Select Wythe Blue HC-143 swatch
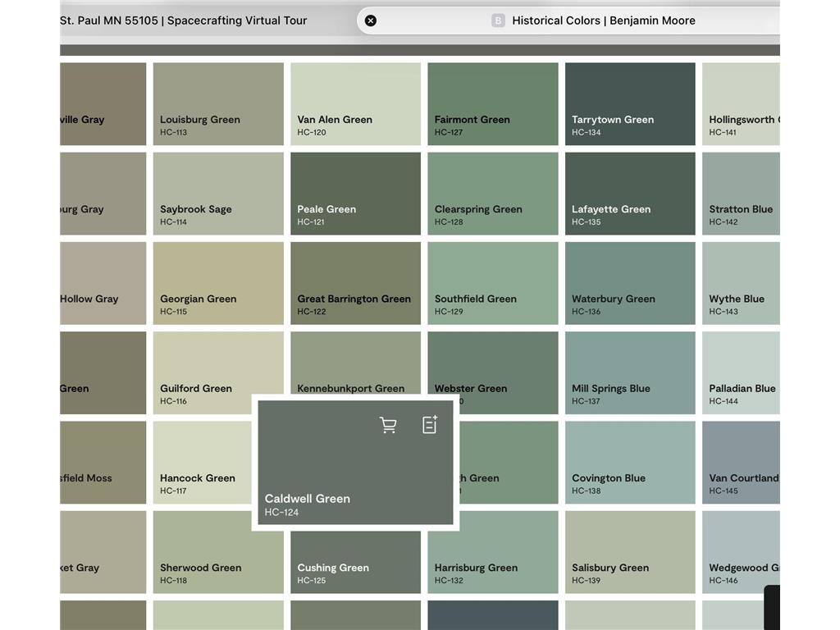 point(741,283)
